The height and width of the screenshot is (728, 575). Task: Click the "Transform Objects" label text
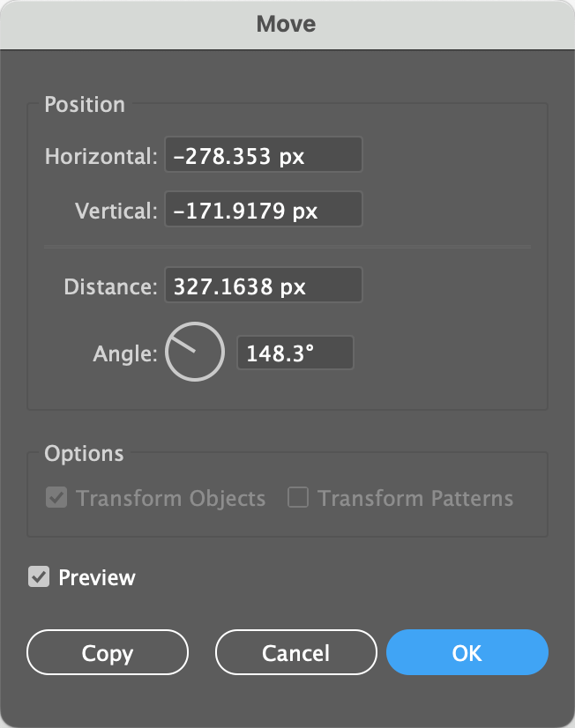(170, 499)
